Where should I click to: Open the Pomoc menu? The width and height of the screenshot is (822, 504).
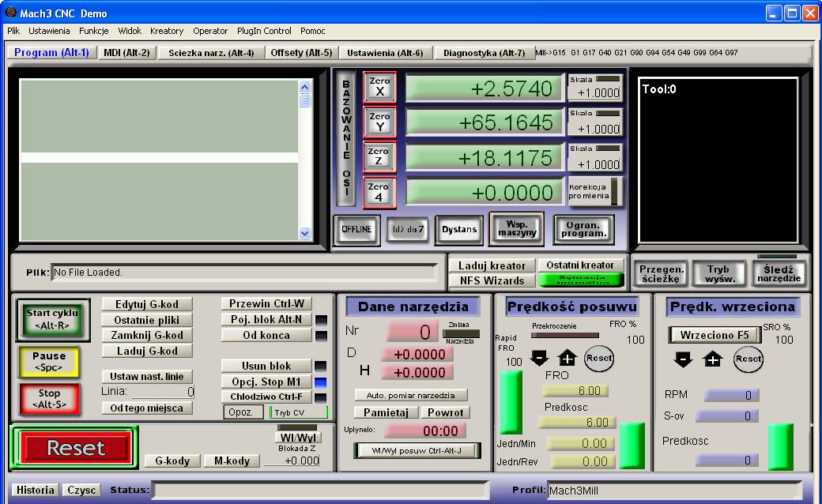(313, 31)
